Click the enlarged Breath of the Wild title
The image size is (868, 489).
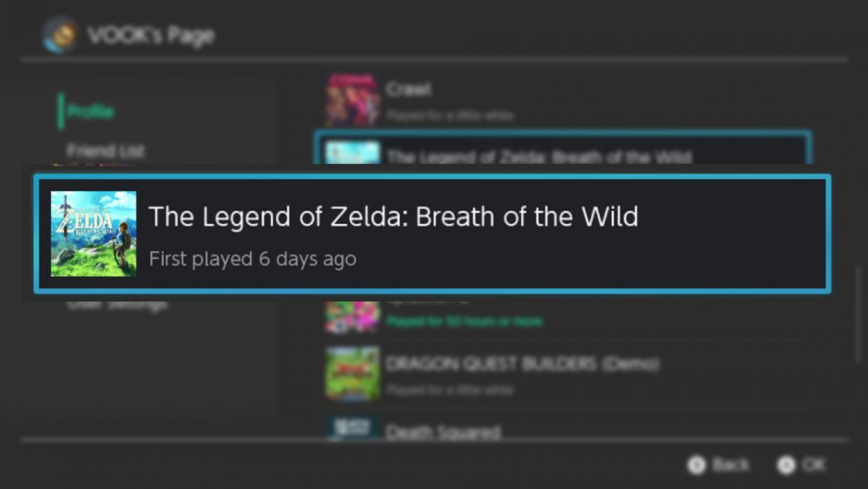pyautogui.click(x=393, y=216)
